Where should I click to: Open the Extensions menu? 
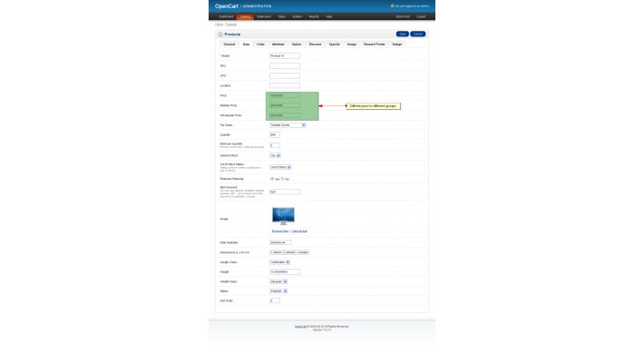(x=264, y=17)
